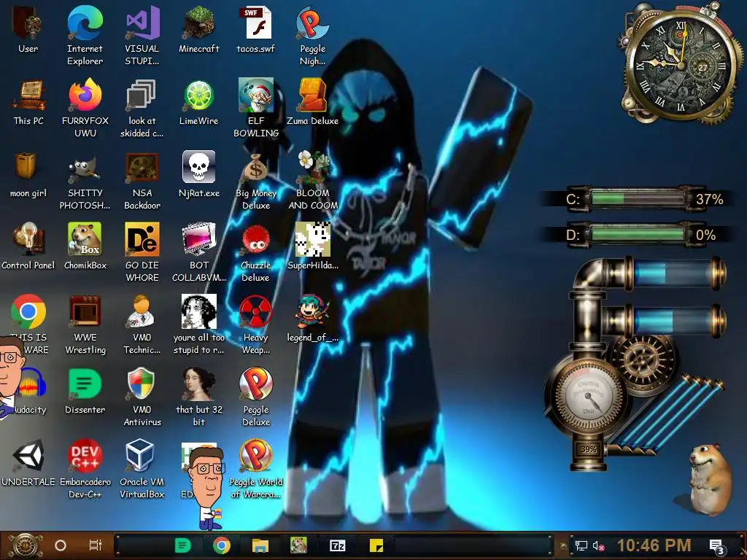Image resolution: width=747 pixels, height=560 pixels.
Task: Click the C: drive usage bar
Action: (x=638, y=198)
